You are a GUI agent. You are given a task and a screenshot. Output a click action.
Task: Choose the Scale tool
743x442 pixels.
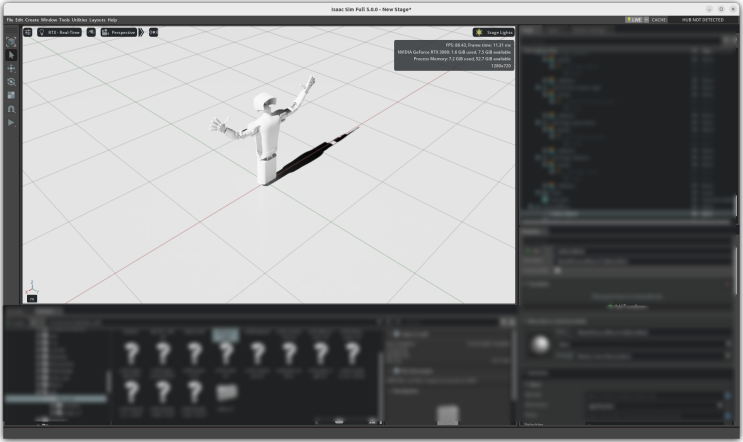point(11,95)
